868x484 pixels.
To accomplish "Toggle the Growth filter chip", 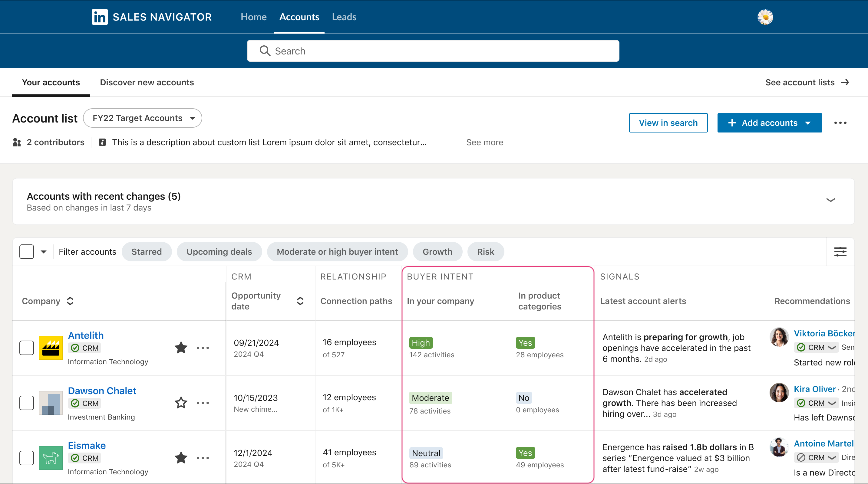I will click(437, 251).
